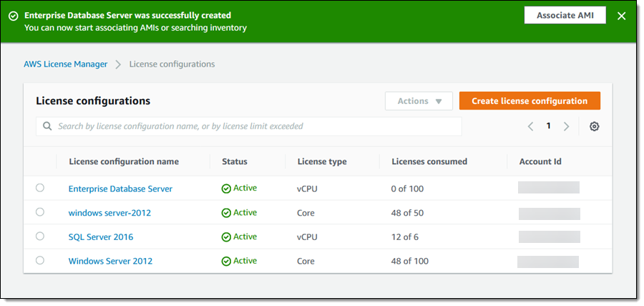Click the search magnifier icon
The height and width of the screenshot is (306, 644).
pos(47,127)
